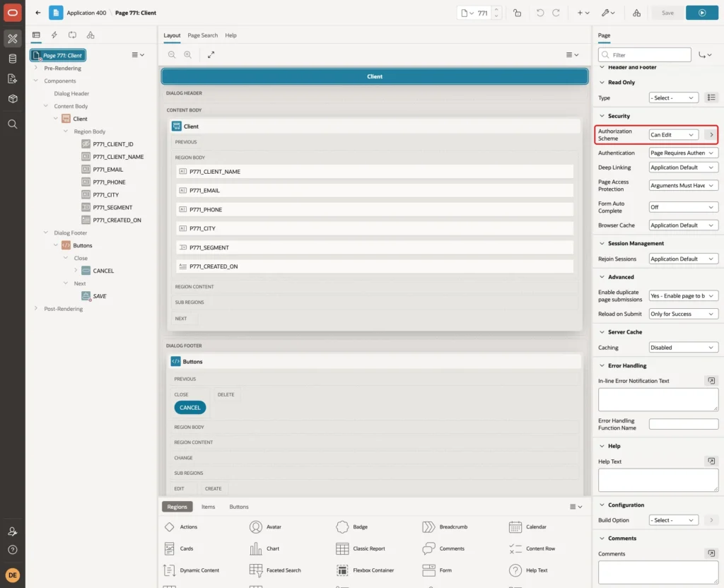Open the Reload on Submit dropdown

coord(684,314)
